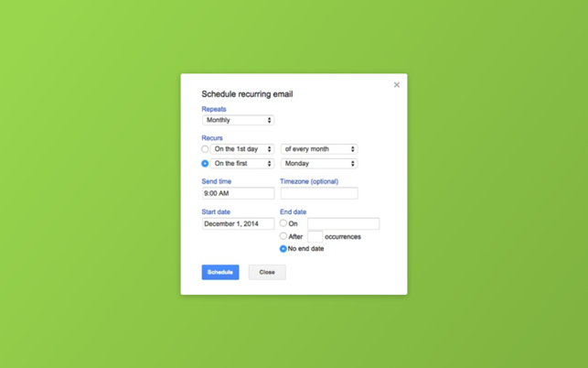Click the blue Schedule button
The height and width of the screenshot is (368, 588).
220,272
